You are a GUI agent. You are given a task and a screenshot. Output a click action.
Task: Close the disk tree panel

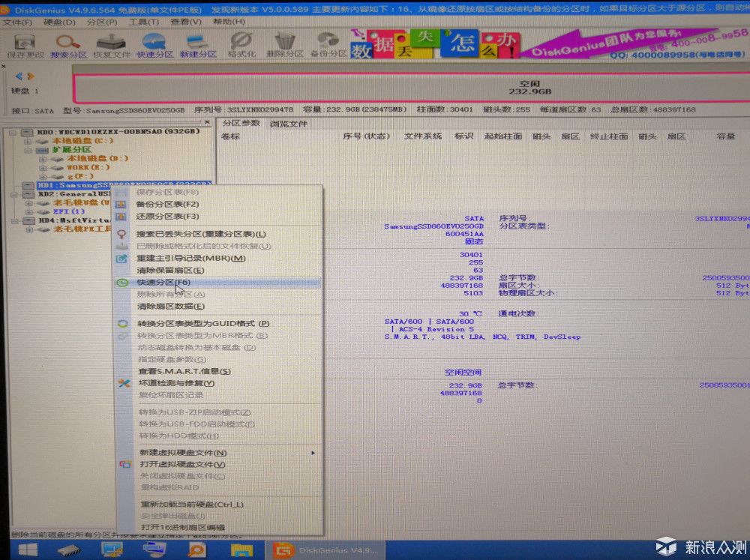coord(207,122)
